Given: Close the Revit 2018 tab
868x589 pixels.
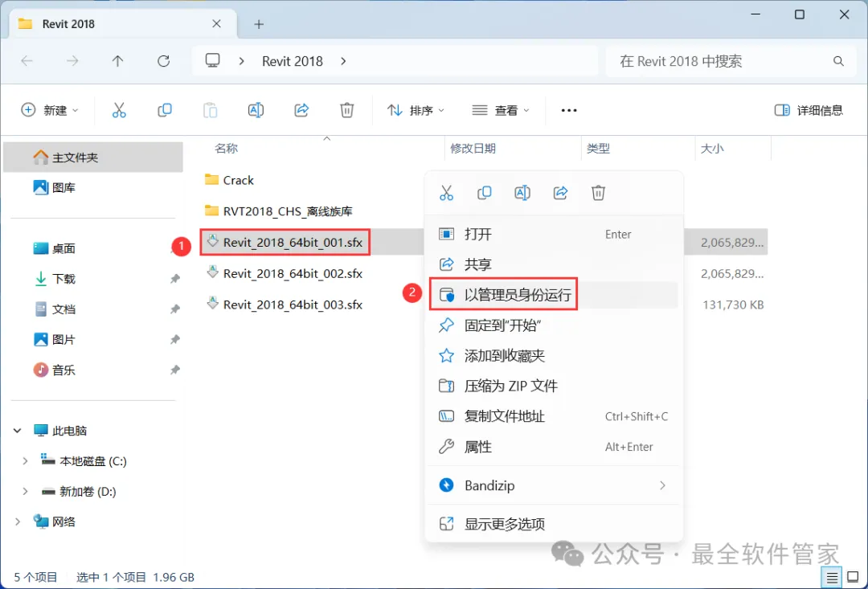Looking at the screenshot, I should 216,24.
